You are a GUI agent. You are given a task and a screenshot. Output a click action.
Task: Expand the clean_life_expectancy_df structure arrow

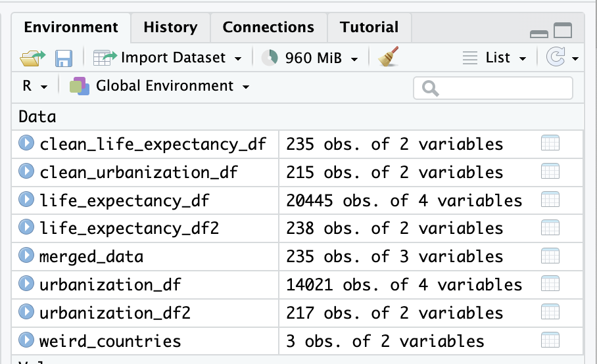26,144
